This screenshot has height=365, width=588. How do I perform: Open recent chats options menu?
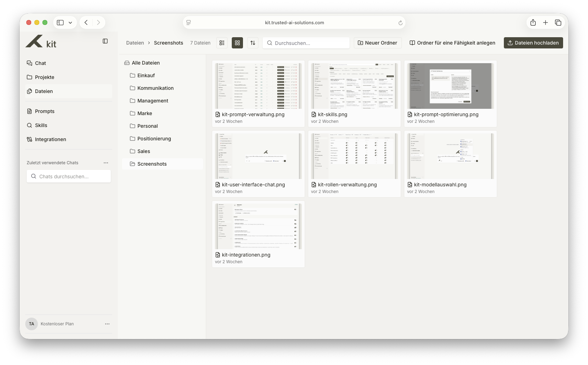[x=106, y=163]
